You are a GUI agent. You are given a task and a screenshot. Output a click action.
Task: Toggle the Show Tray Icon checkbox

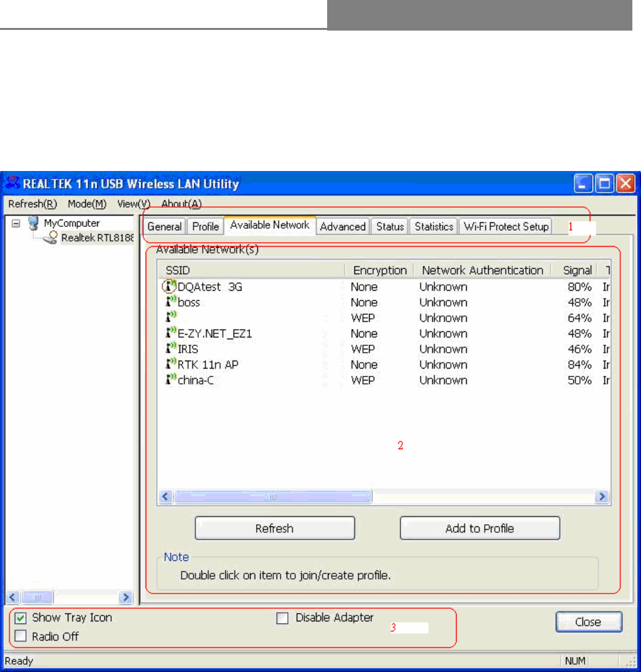coord(21,618)
